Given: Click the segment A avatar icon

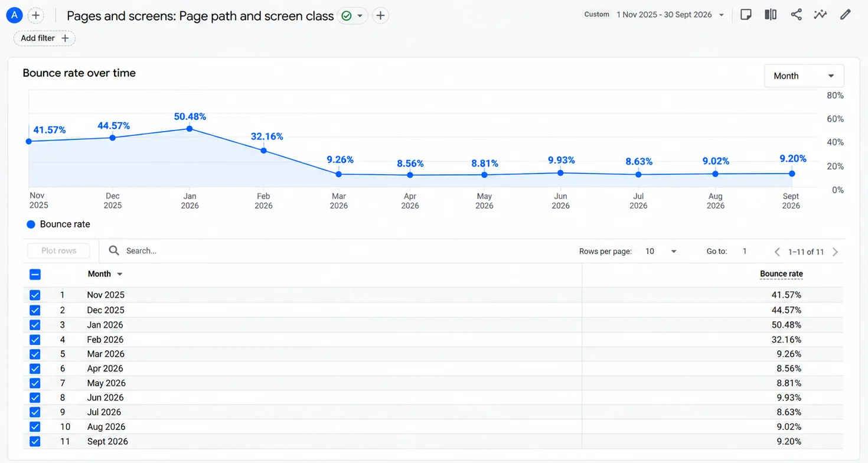Looking at the screenshot, I should click(14, 15).
